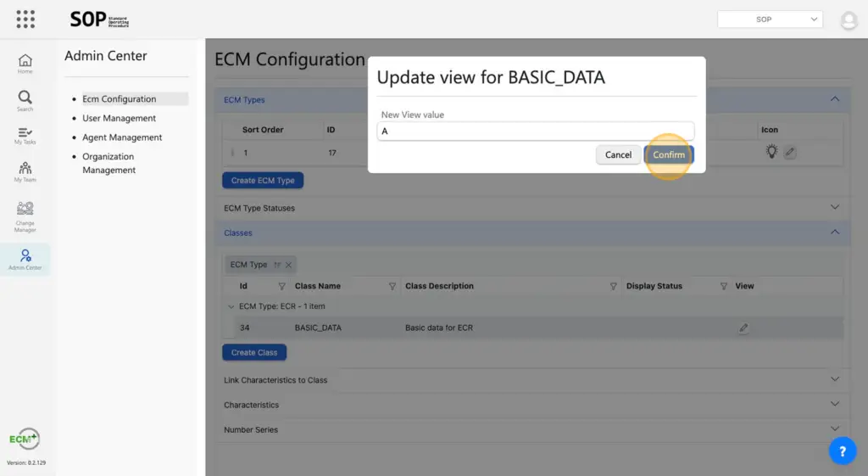Go to Home in sidebar

pyautogui.click(x=25, y=64)
